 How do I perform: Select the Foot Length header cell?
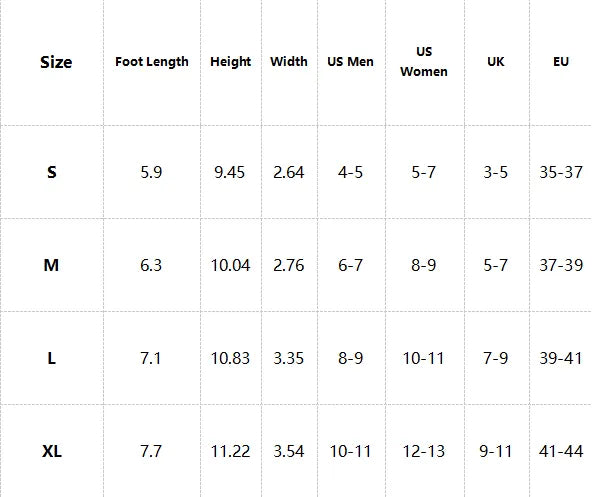tap(152, 62)
